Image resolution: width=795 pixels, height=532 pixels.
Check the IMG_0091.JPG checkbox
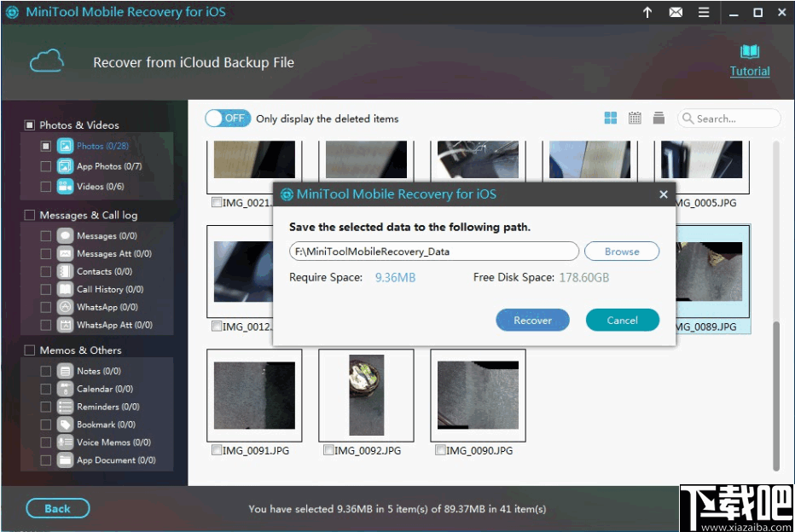pyautogui.click(x=217, y=450)
